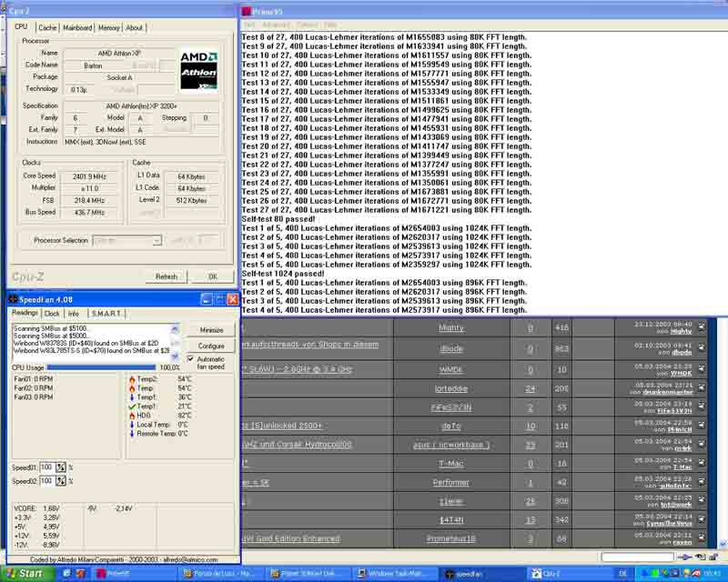This screenshot has width=728, height=582.
Task: Open last post icon in dbode's forum row
Action: [702, 346]
